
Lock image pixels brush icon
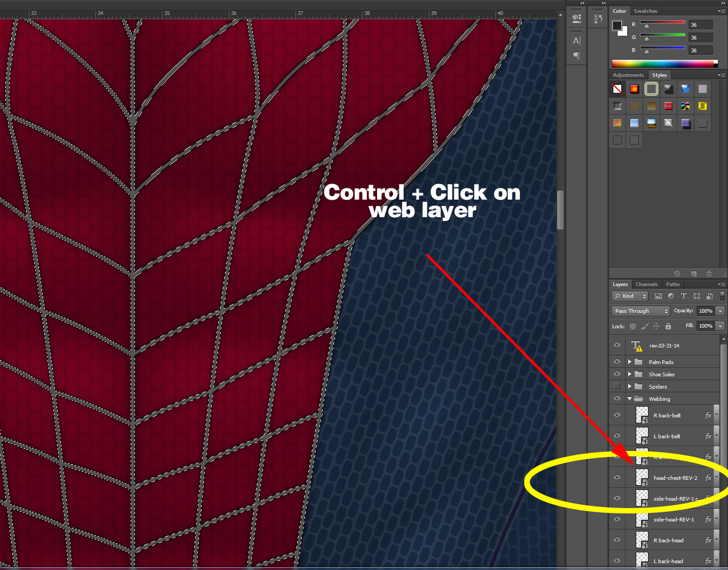coord(645,326)
